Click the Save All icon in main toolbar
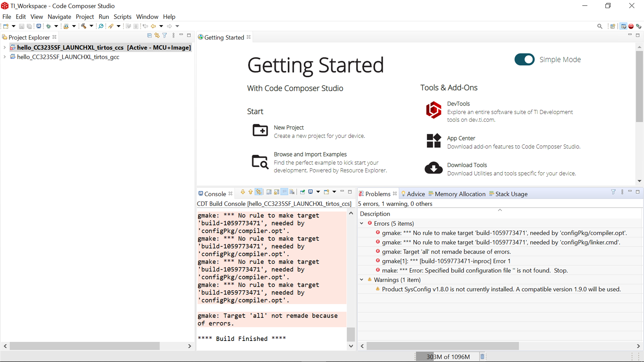644x362 pixels. pos(30,26)
